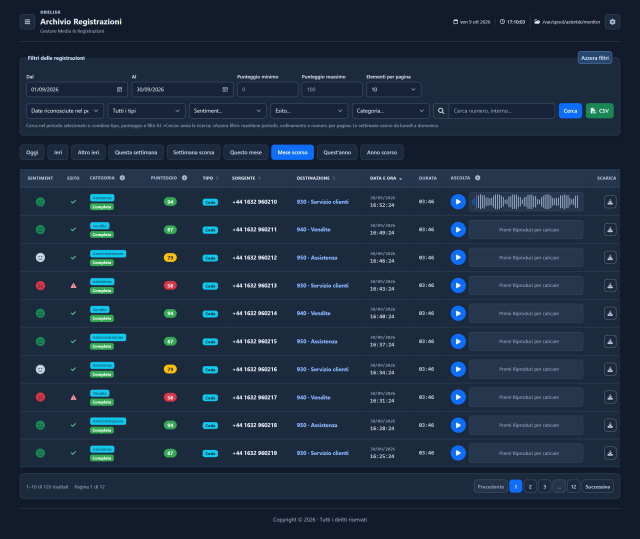Select Questo mese range
This screenshot has width=640, height=539.
tap(246, 153)
